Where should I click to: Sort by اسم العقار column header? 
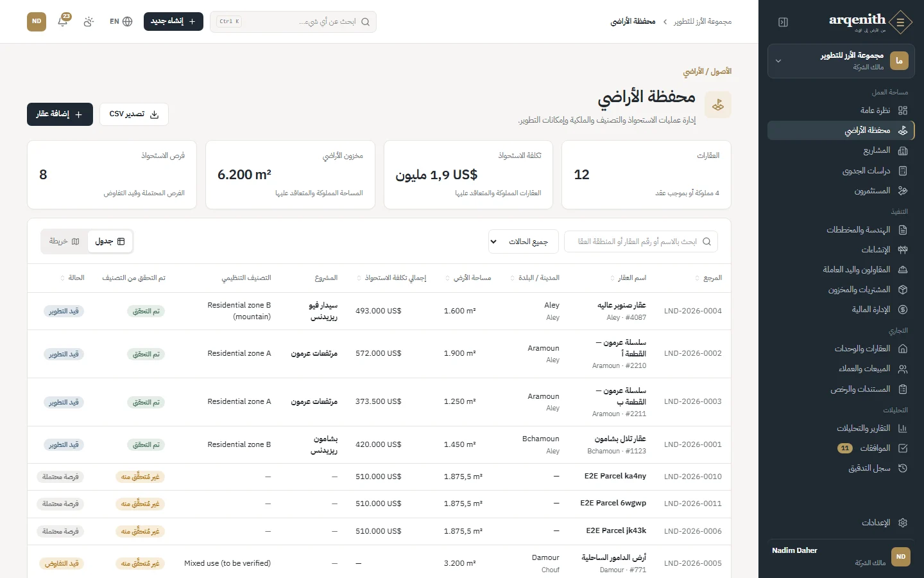[x=628, y=278]
